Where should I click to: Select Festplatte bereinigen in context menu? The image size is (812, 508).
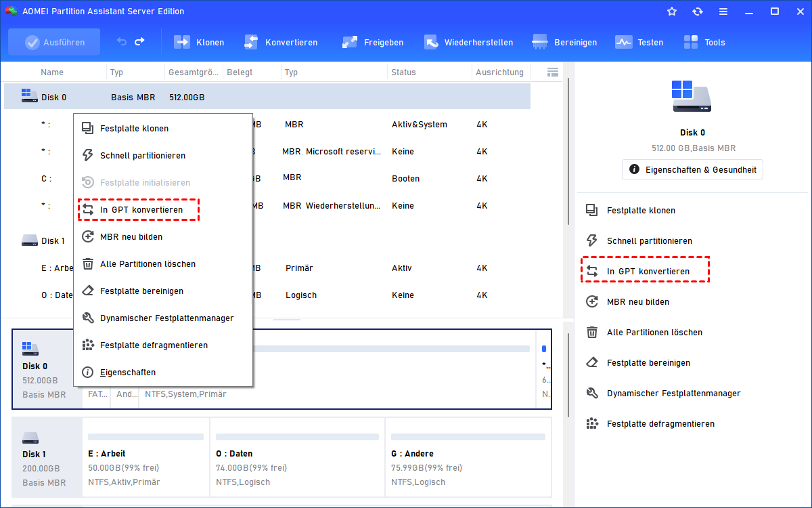click(x=163, y=291)
